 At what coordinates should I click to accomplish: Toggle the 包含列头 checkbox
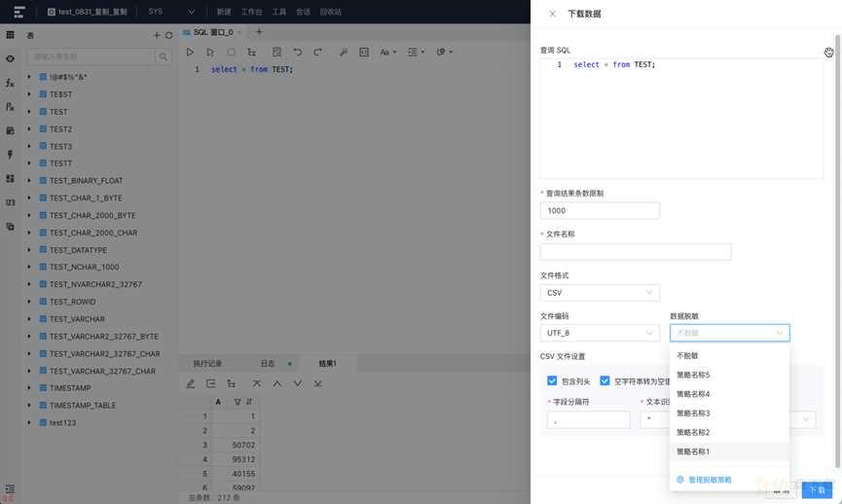pyautogui.click(x=552, y=380)
